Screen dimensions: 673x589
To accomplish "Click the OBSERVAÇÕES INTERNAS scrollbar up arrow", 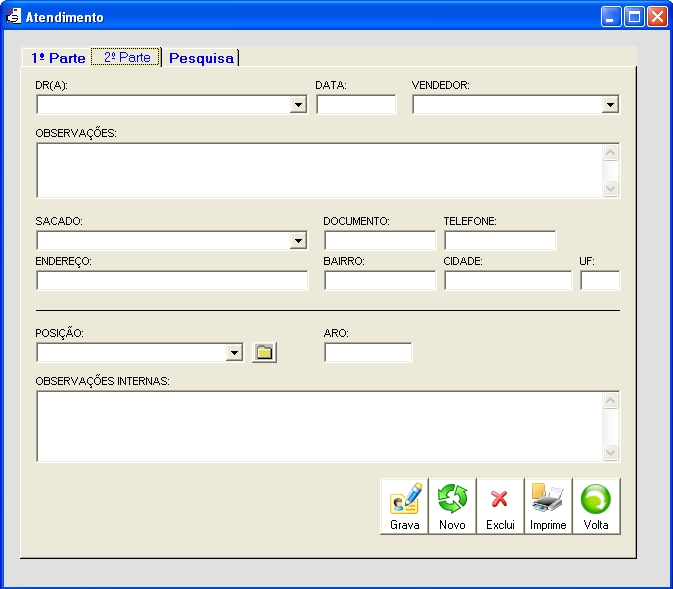I will tap(611, 401).
